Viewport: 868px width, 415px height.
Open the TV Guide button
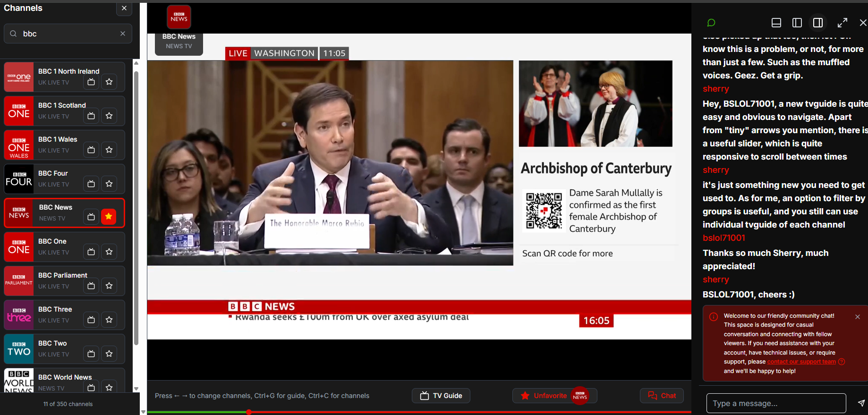point(441,396)
